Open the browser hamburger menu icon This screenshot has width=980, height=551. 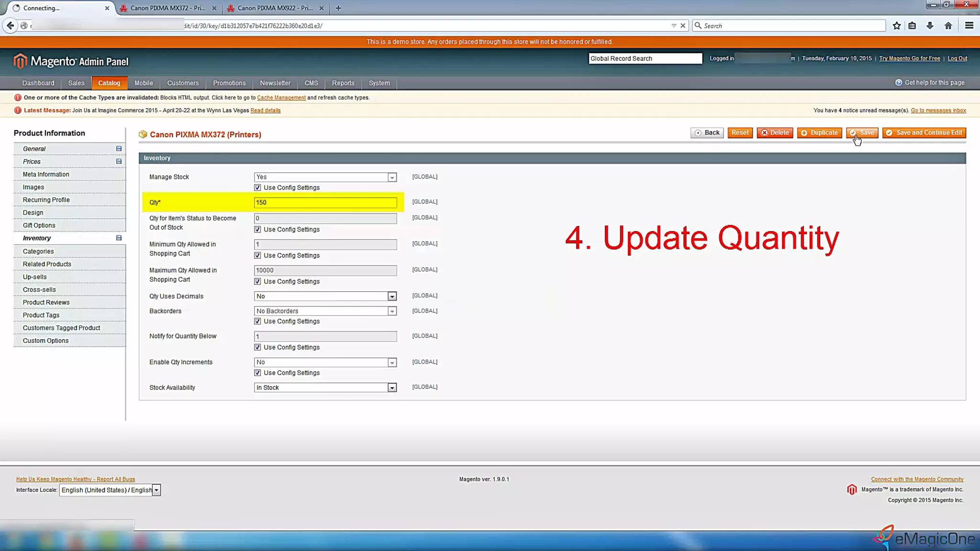click(969, 26)
